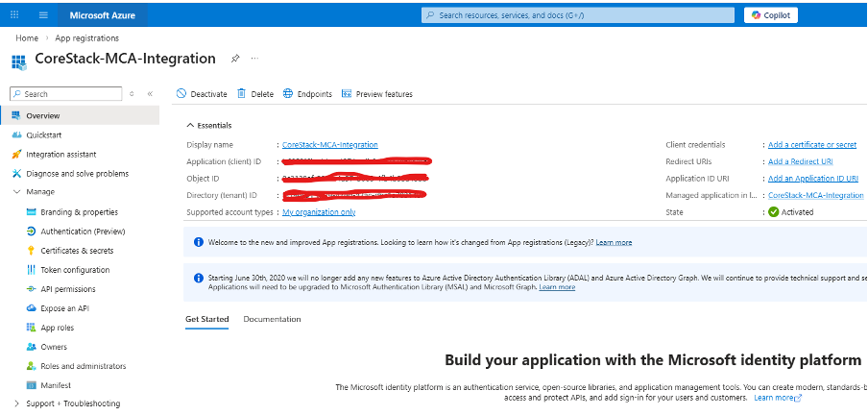The height and width of the screenshot is (415, 868).
Task: Toggle sidebar expand/collapse arrows icon
Action: click(132, 93)
